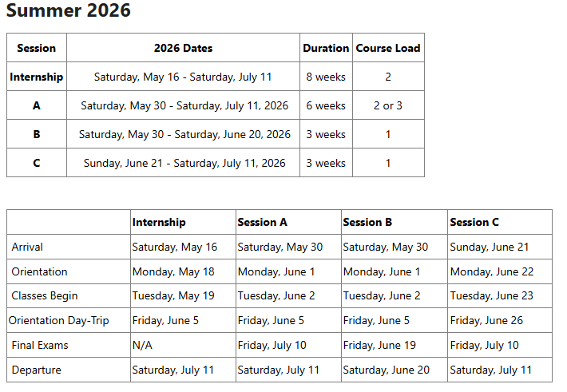This screenshot has height=392, width=567.
Task: Click the Session column header
Action: pos(37,48)
